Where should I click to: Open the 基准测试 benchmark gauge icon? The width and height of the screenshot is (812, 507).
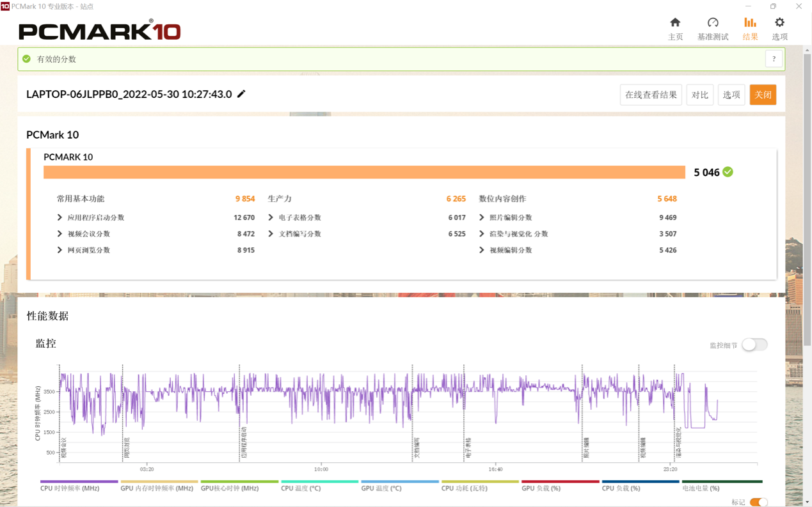click(x=713, y=23)
